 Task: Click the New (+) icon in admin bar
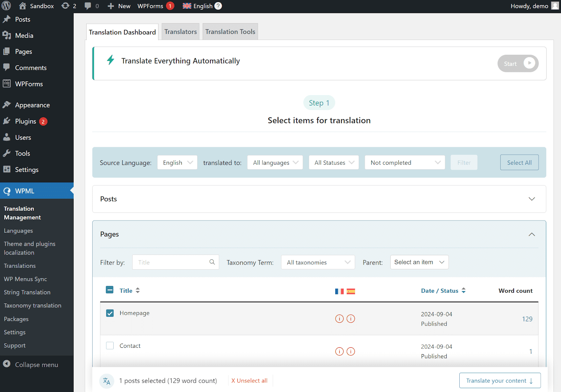pos(110,6)
